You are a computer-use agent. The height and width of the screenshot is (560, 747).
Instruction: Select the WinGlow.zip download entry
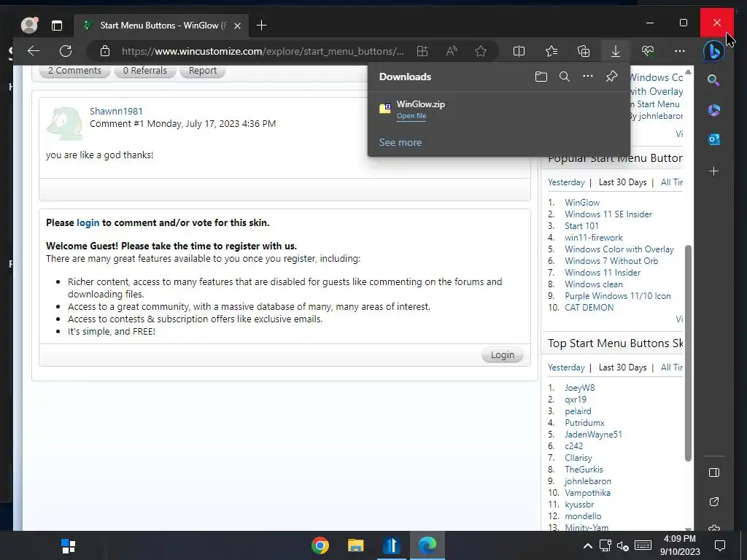pyautogui.click(x=499, y=109)
